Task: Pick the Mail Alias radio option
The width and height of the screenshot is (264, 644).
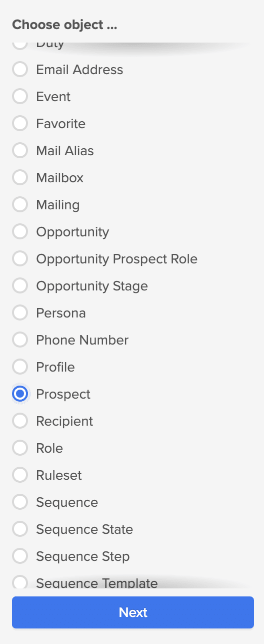Action: point(20,151)
